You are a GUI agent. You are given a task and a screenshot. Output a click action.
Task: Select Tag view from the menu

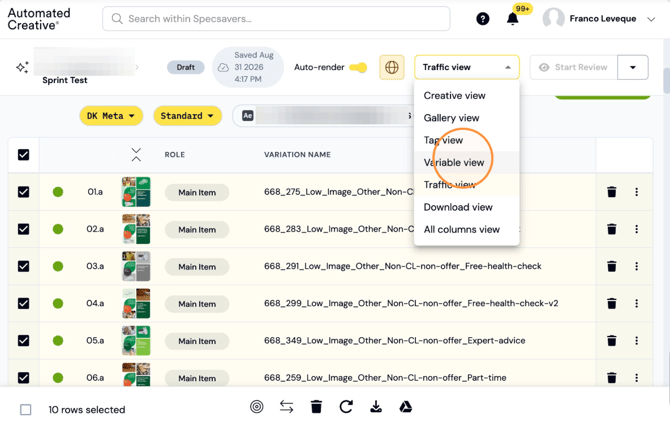467,140
